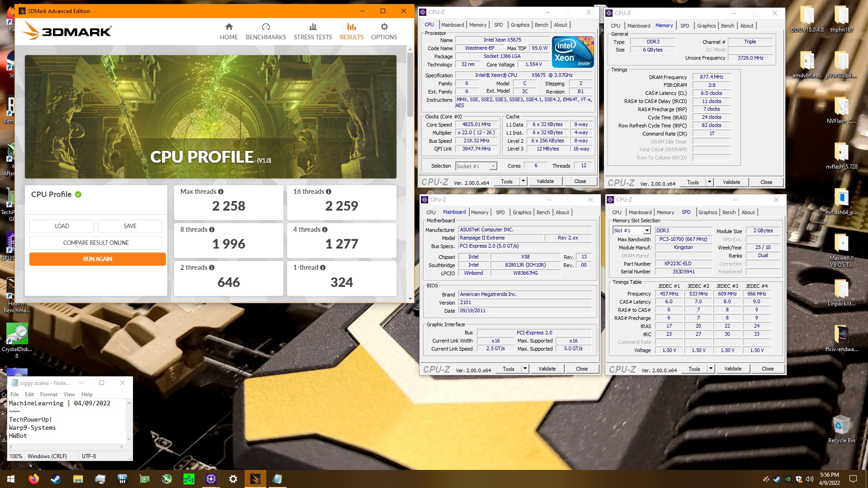Click SAVE button in 3DMark

tap(130, 226)
